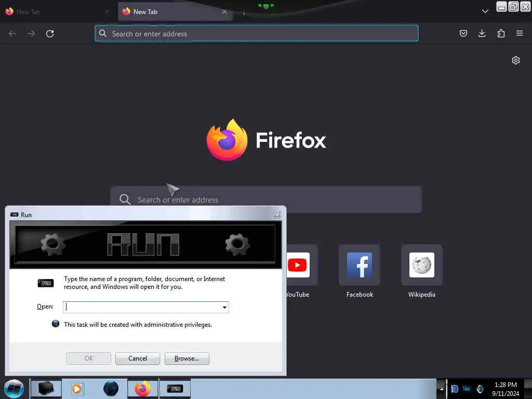Click the Open text field in Run
Screen dimensions: 532x399
142,307
